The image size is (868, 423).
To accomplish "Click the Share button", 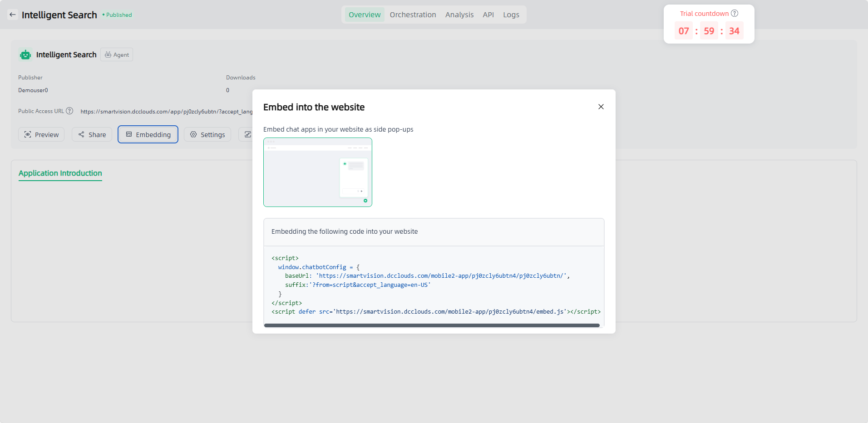I will click(92, 134).
